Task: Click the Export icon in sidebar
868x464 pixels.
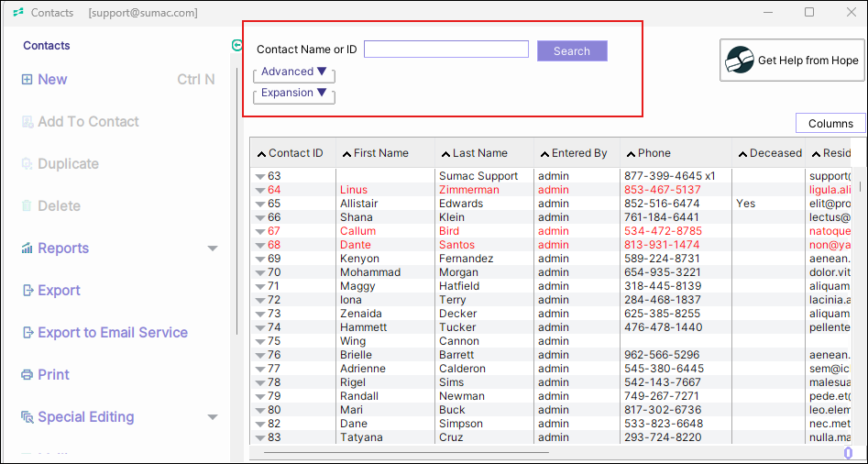Action: 27,291
